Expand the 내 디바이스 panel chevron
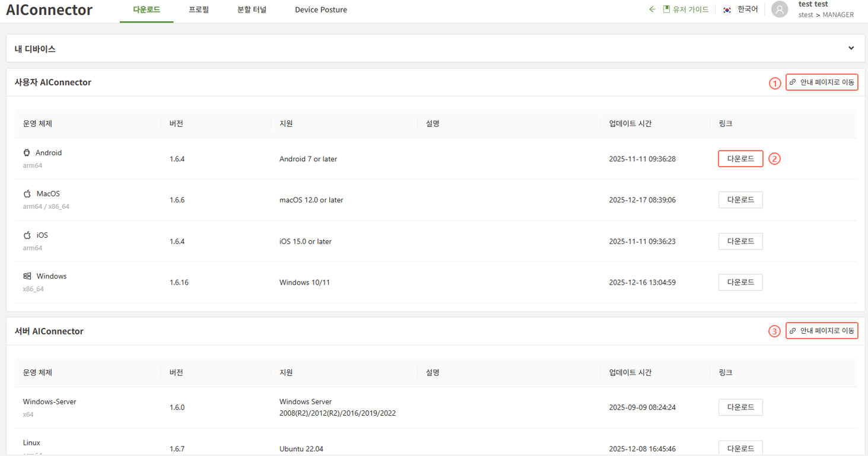 (x=851, y=49)
